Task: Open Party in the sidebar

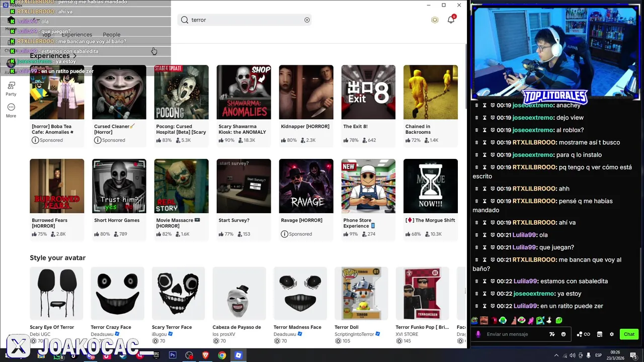Action: 11,89
